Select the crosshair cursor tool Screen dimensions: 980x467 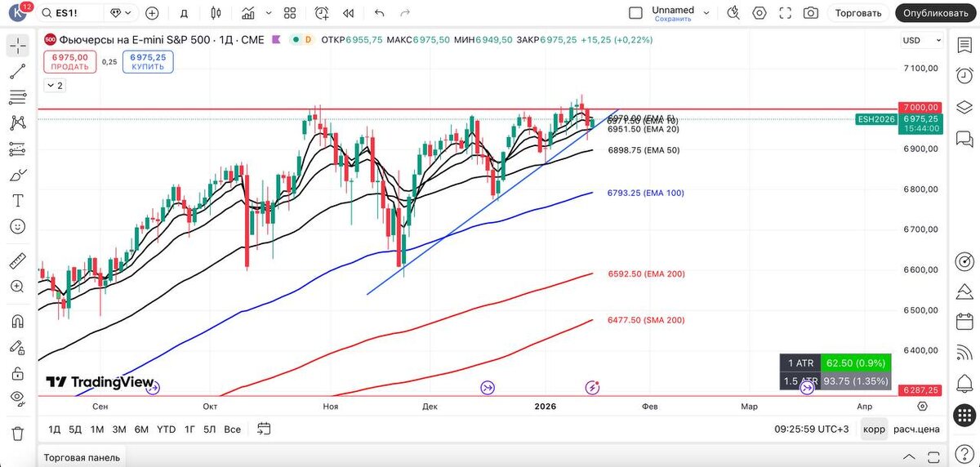point(17,46)
